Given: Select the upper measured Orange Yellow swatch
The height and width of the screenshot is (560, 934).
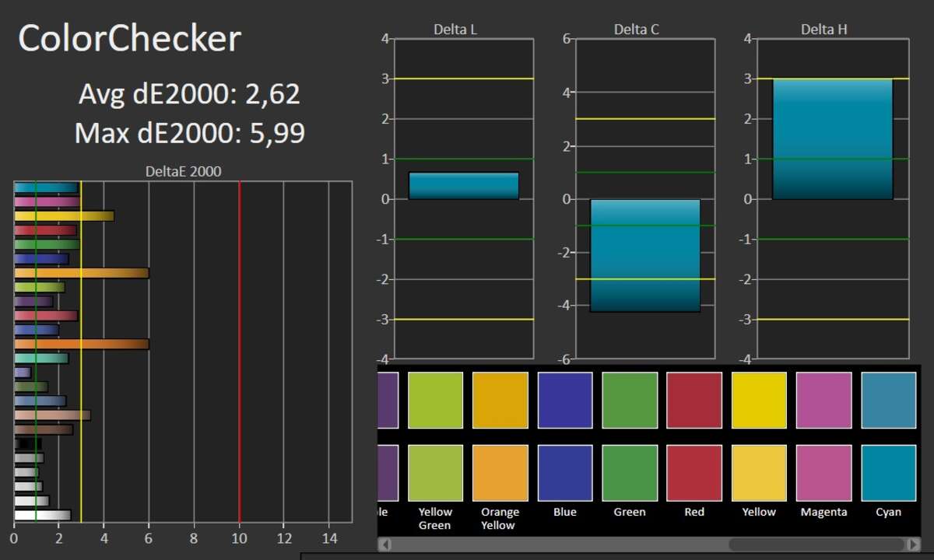Looking at the screenshot, I should point(500,400).
